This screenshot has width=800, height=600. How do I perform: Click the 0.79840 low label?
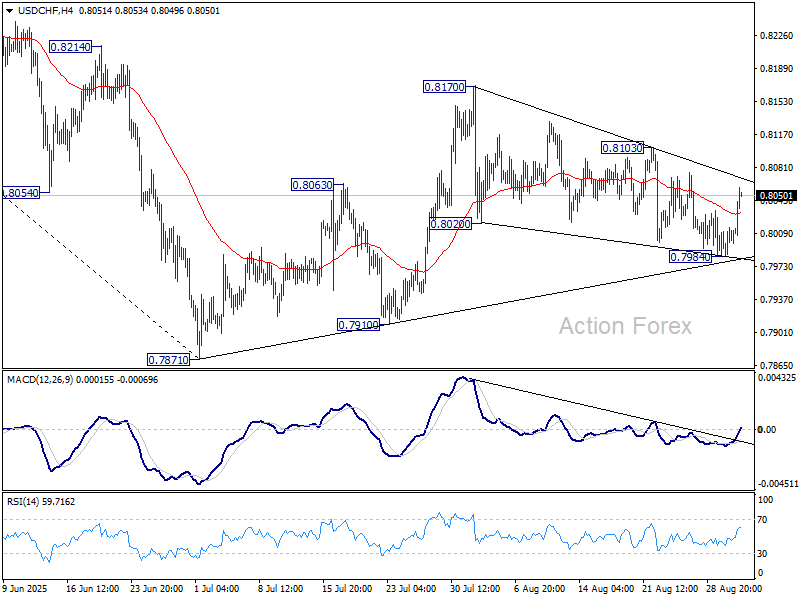[690, 257]
